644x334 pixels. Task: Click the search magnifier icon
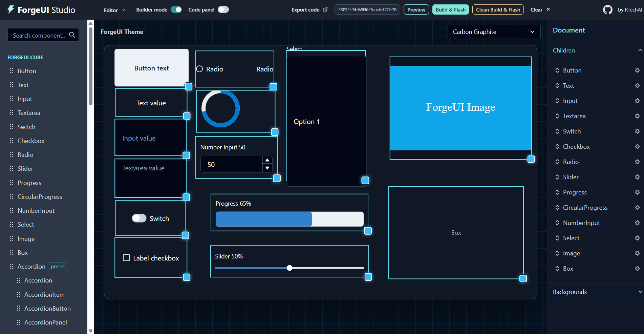point(72,35)
